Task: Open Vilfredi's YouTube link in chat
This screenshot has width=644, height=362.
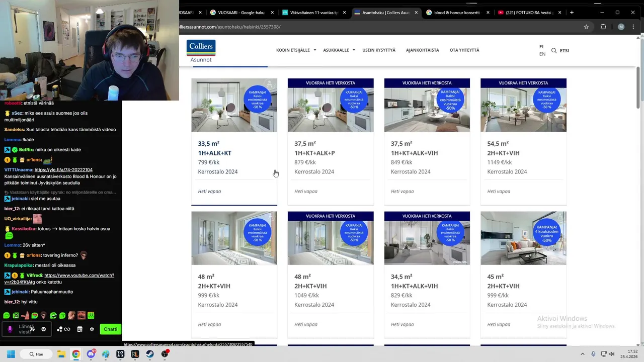Action: (59, 279)
